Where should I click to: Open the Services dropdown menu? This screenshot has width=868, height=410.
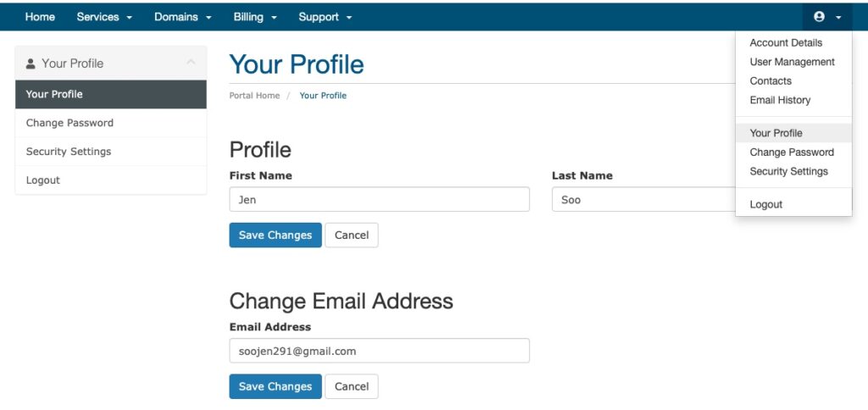(104, 17)
